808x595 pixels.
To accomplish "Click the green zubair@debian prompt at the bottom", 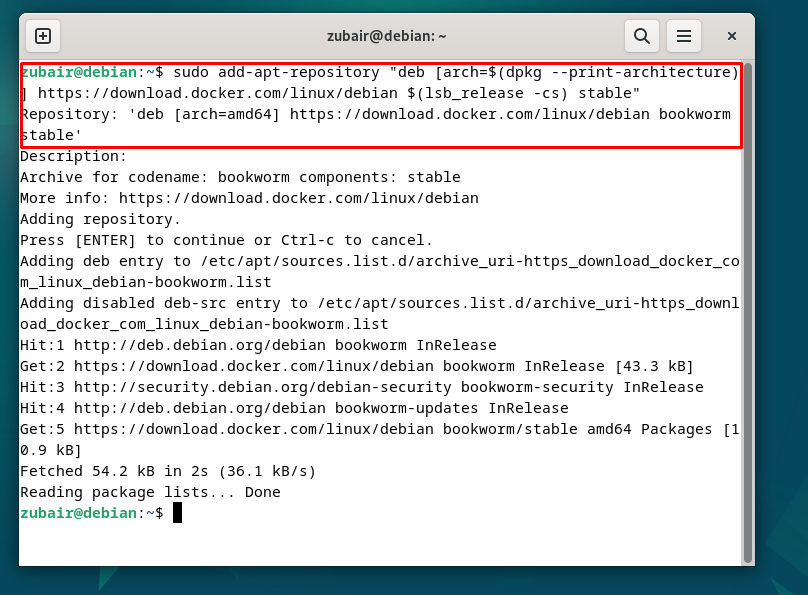I will (x=82, y=513).
